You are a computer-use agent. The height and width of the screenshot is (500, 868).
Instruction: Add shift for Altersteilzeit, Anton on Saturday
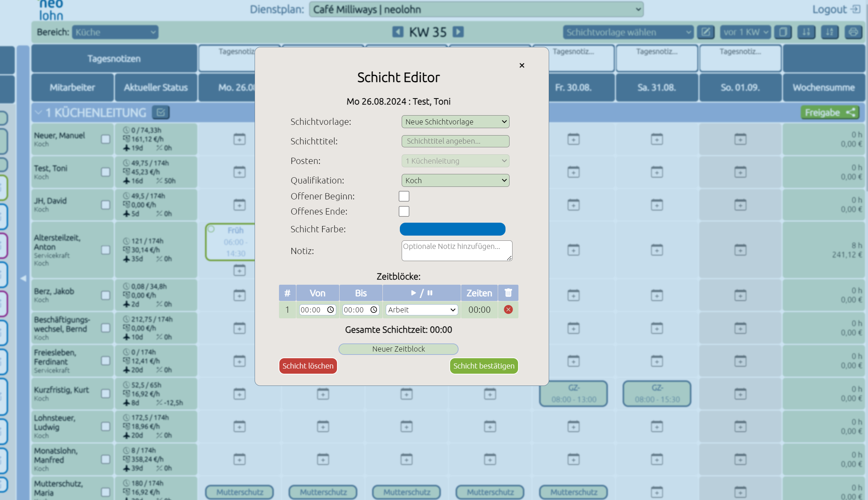click(x=657, y=250)
